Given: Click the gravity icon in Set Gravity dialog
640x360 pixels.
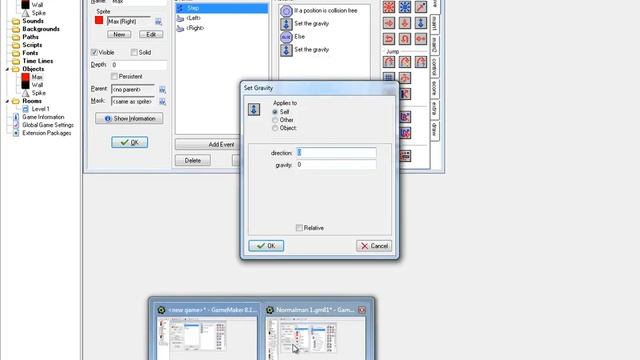Looking at the screenshot, I should pyautogui.click(x=254, y=109).
